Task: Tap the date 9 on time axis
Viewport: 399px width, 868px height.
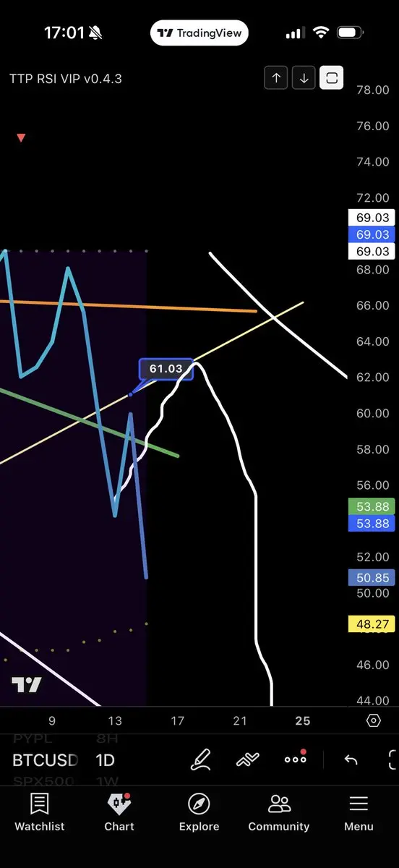Action: pyautogui.click(x=51, y=720)
